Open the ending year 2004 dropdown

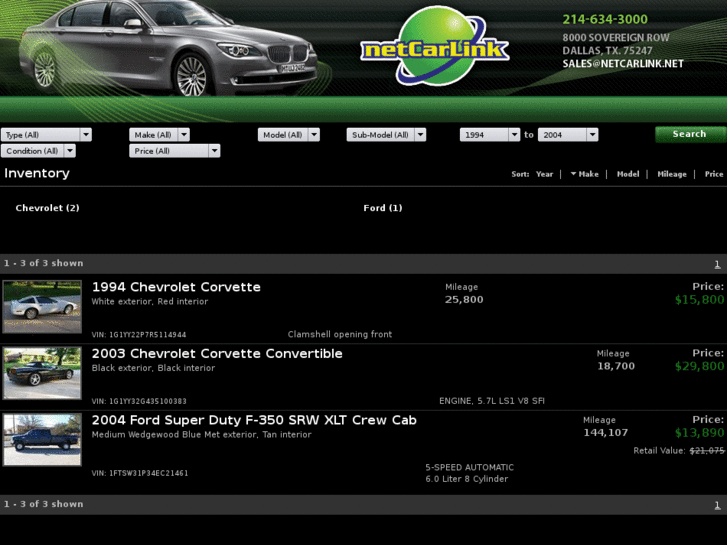[x=568, y=135]
